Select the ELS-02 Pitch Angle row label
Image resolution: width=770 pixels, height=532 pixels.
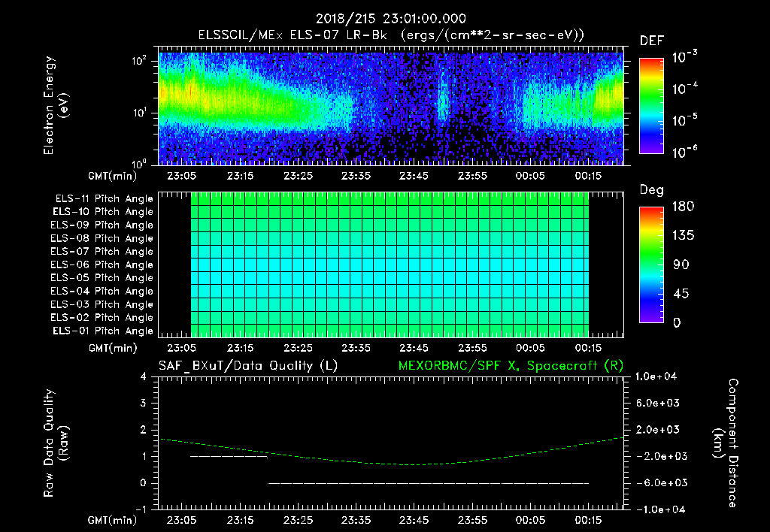(102, 318)
